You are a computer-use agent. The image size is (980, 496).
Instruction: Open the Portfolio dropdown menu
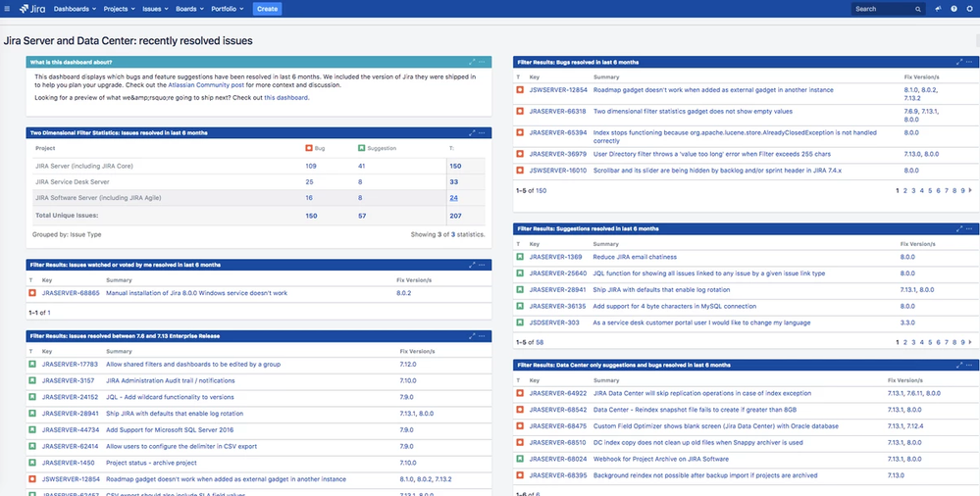(x=228, y=9)
